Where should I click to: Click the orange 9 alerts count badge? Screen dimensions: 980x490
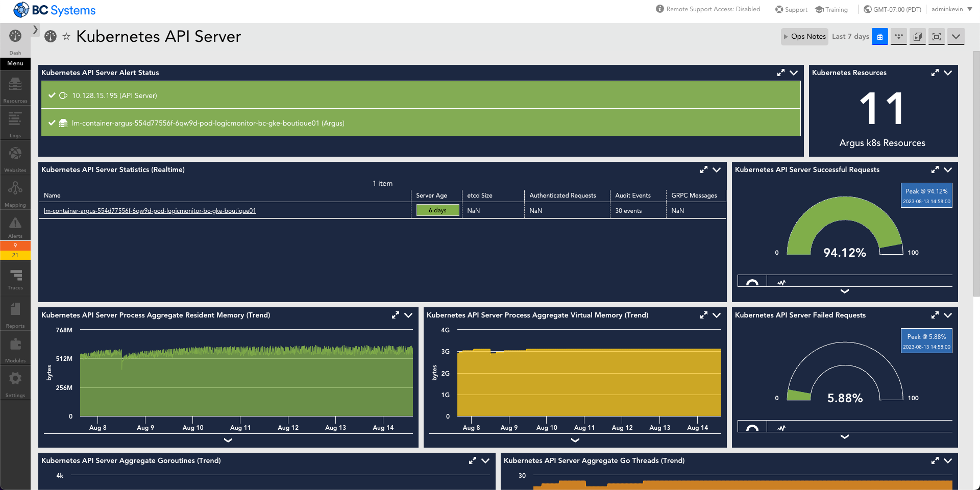(15, 246)
